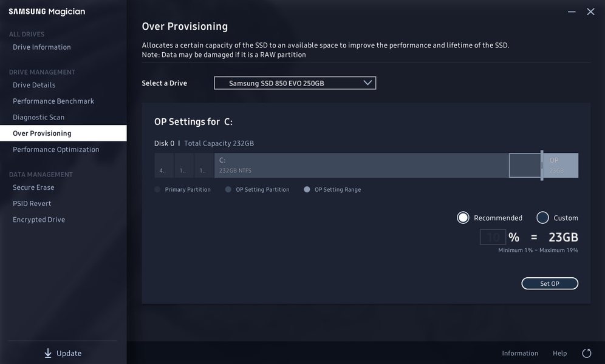Screen dimensions: 605x364
Task: Minimize the Samsung Magician window
Action: pos(572,12)
